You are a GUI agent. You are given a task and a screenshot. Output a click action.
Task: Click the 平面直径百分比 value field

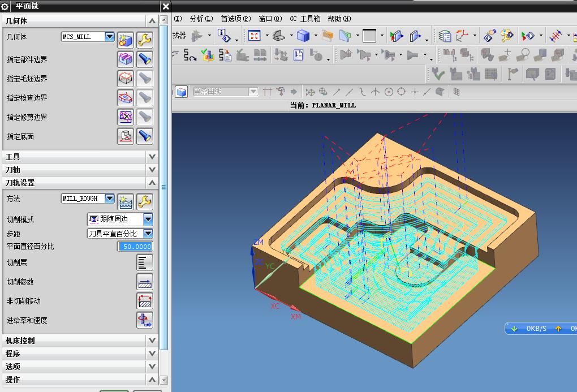pos(135,246)
